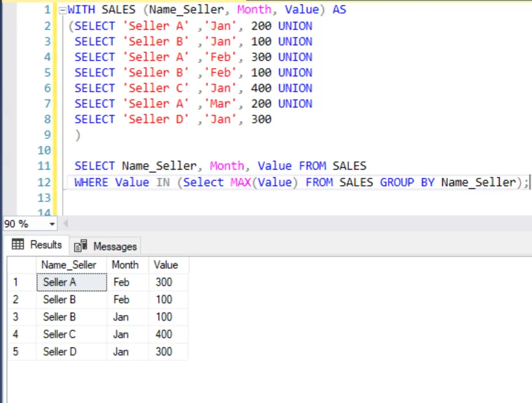Select result row number 4

click(x=22, y=334)
